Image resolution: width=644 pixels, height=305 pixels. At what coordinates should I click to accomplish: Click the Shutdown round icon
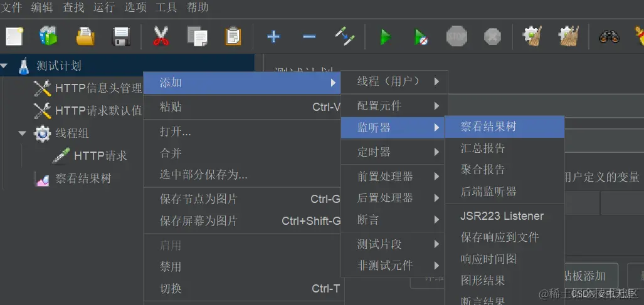coord(492,36)
